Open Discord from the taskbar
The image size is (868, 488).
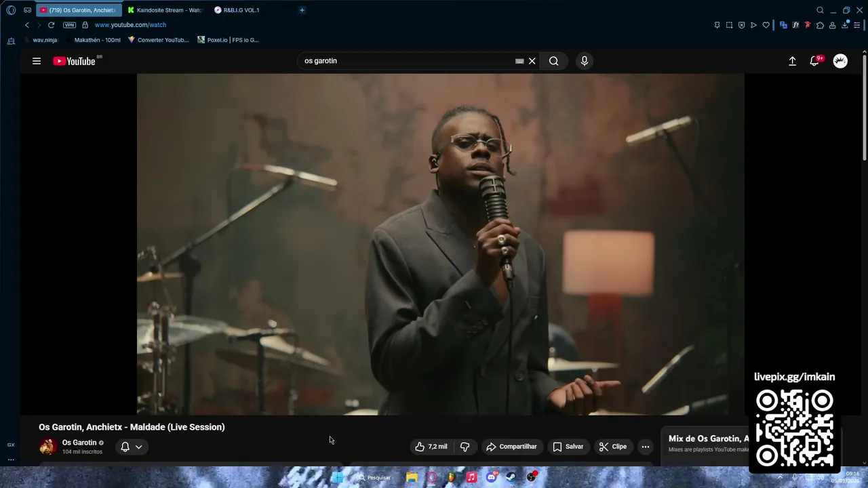point(492,477)
